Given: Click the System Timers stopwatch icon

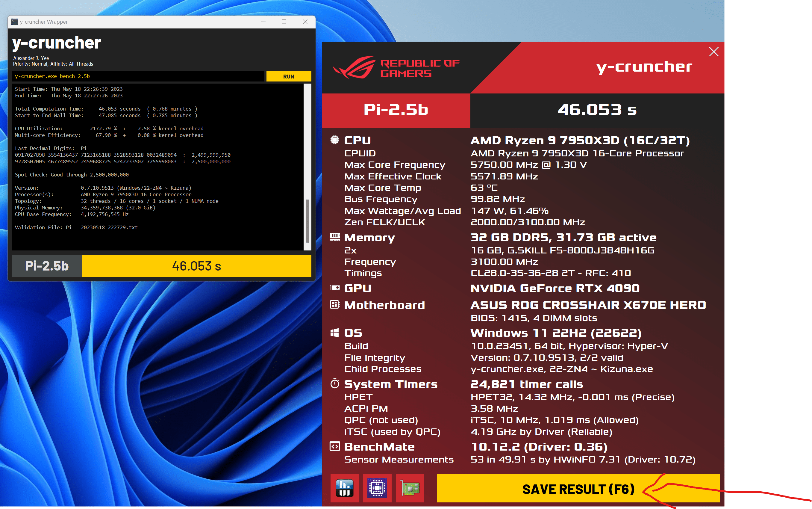Looking at the screenshot, I should coord(335,383).
